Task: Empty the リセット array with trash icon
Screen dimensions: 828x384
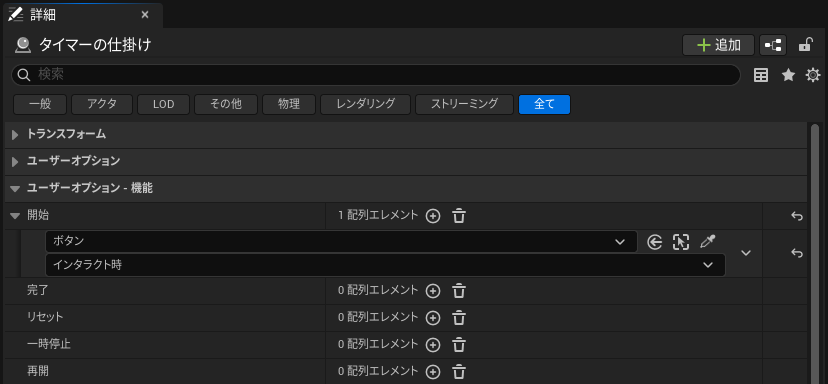Action: pos(459,318)
